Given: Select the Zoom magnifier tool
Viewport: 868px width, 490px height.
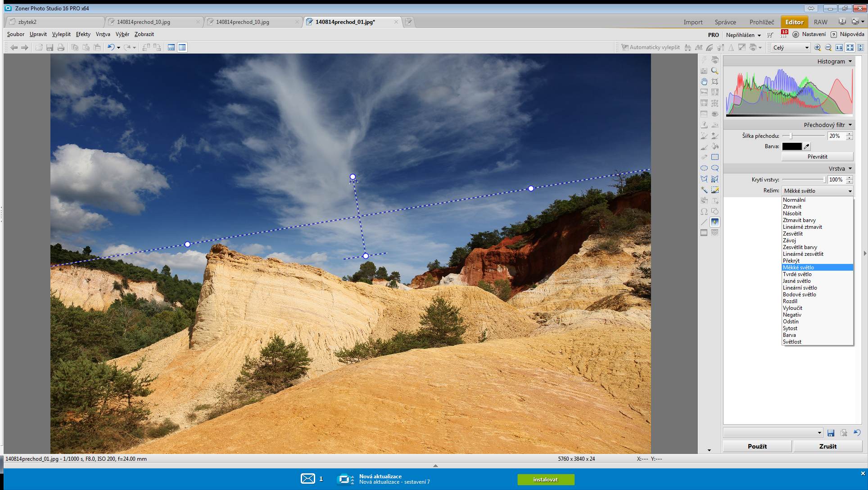Looking at the screenshot, I should [714, 71].
